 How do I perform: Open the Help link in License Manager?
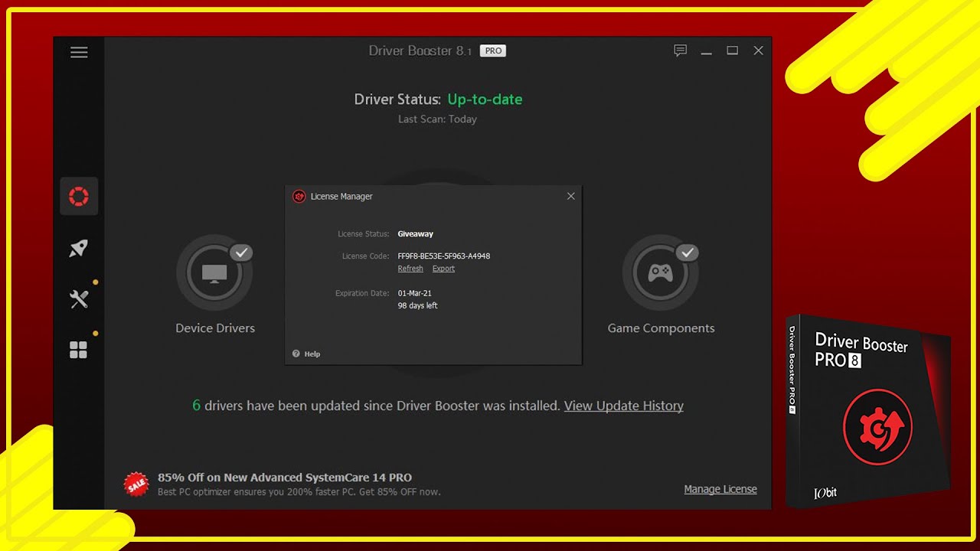click(x=312, y=354)
